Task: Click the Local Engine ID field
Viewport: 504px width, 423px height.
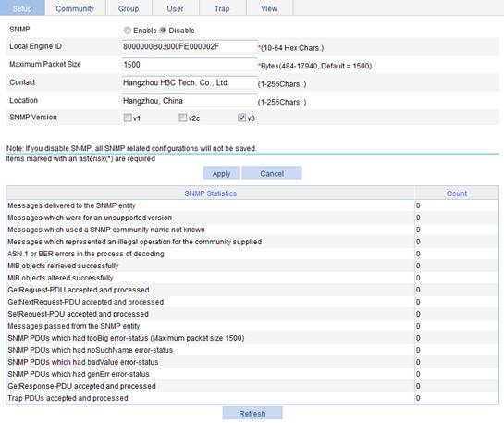Action: coord(190,46)
